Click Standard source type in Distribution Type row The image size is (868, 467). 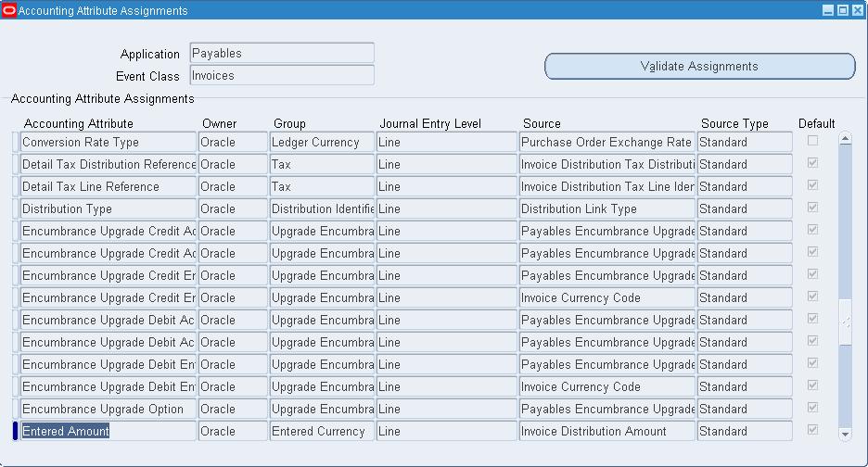click(745, 208)
